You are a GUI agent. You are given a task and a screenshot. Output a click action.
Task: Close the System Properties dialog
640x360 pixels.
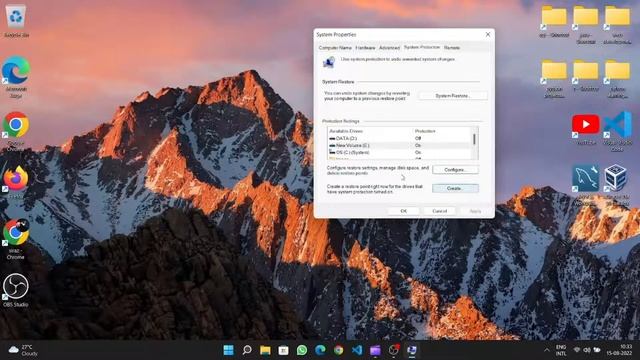(x=488, y=35)
